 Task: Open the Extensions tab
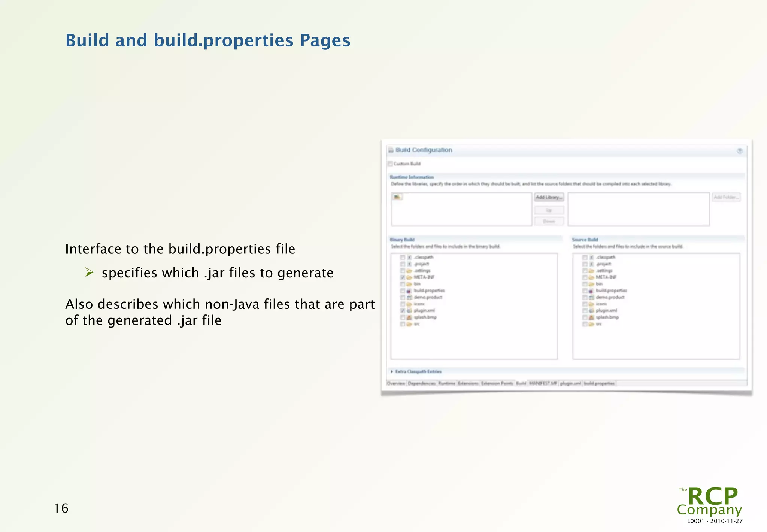[x=468, y=383]
